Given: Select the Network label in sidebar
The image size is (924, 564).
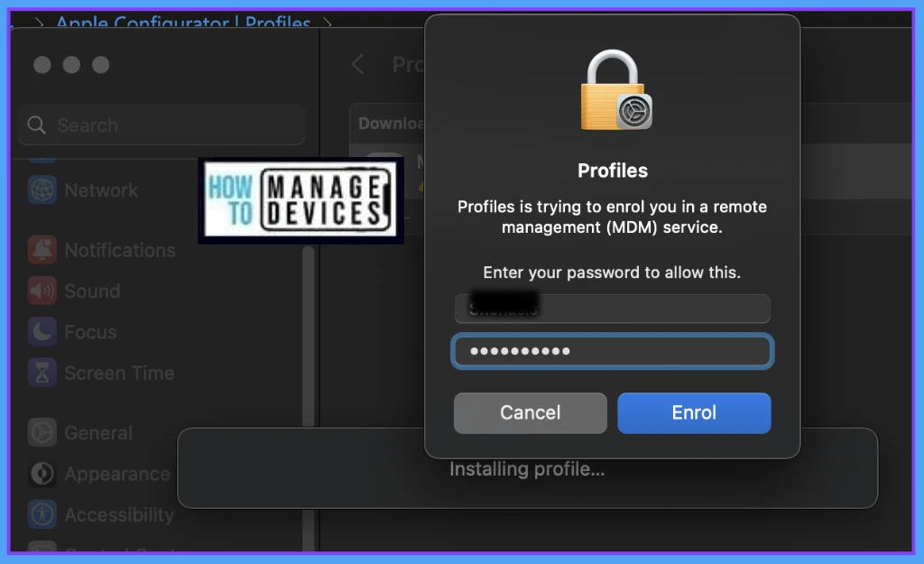Looking at the screenshot, I should click(x=101, y=190).
